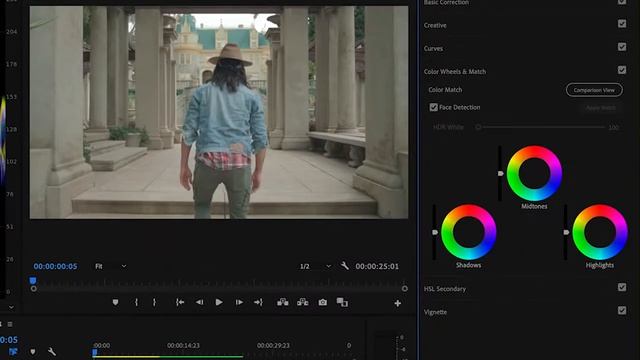Click the Color Match label
The width and height of the screenshot is (640, 360).
pyautogui.click(x=445, y=90)
